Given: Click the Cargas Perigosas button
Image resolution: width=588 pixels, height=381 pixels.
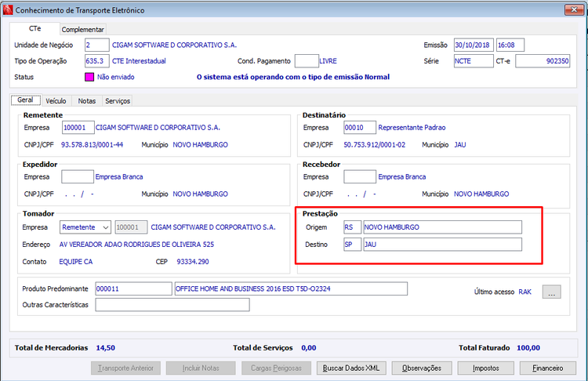Looking at the screenshot, I should click(277, 368).
